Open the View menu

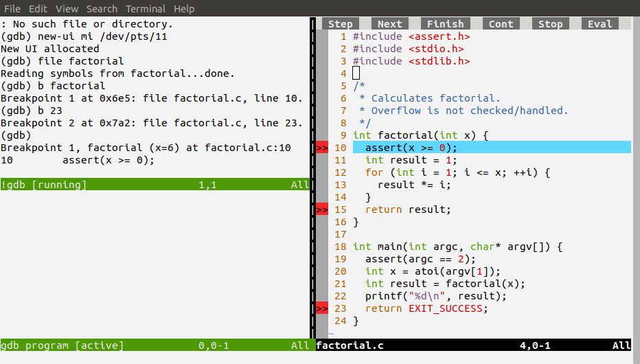(x=67, y=8)
